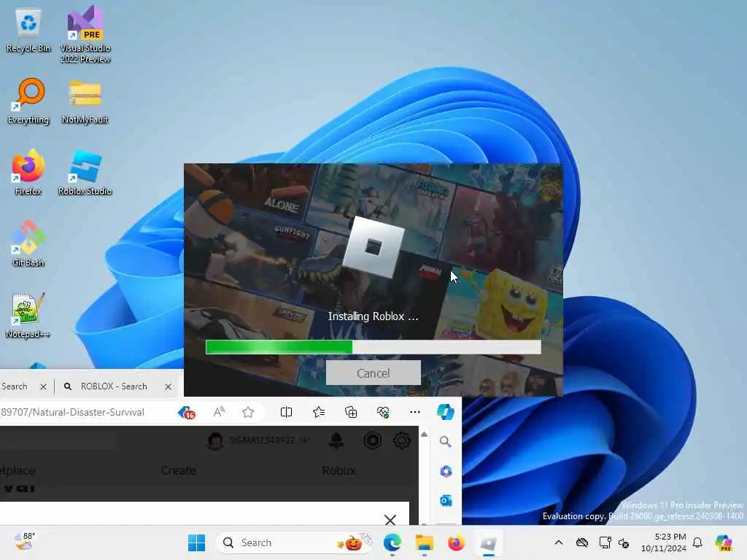This screenshot has height=560, width=747.
Task: Launch the Roblox Studio desktop shortcut
Action: point(85,172)
